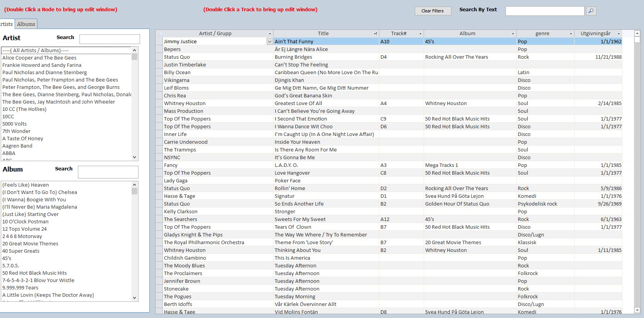Viewport: 644px width, 318px height.
Task: Select the 'Mega Tracks 1' album cell
Action: (470, 165)
